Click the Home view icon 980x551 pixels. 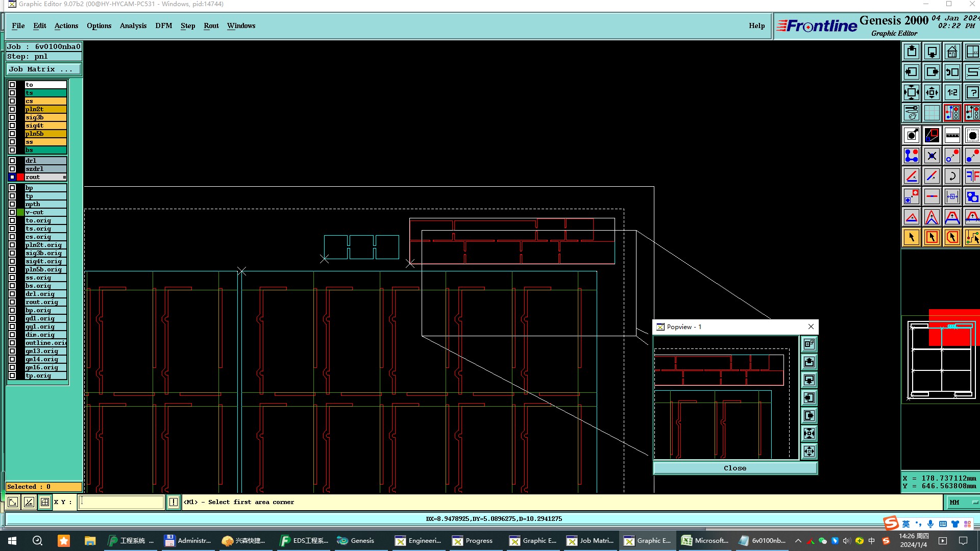pyautogui.click(x=952, y=52)
